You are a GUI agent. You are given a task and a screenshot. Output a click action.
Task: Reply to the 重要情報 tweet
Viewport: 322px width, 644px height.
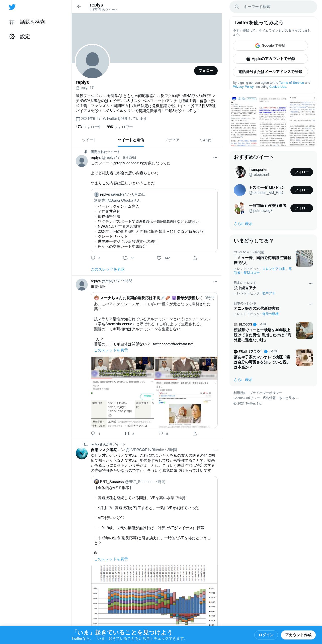click(93, 433)
